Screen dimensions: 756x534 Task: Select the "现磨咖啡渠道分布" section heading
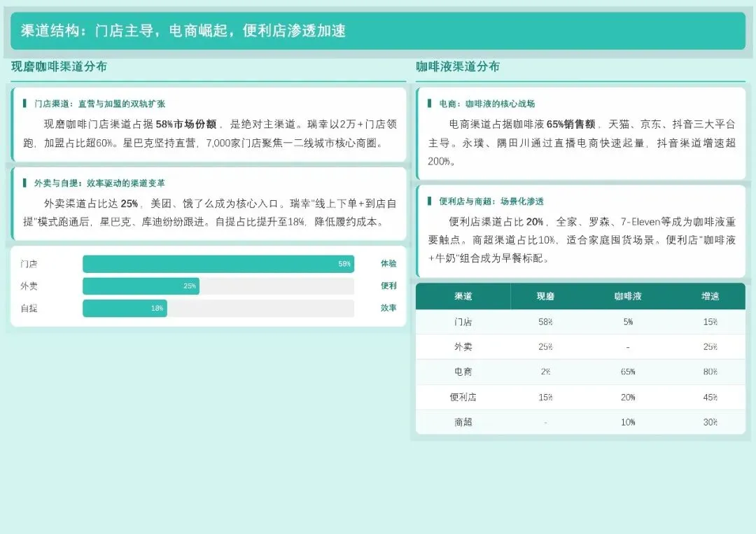[59, 66]
